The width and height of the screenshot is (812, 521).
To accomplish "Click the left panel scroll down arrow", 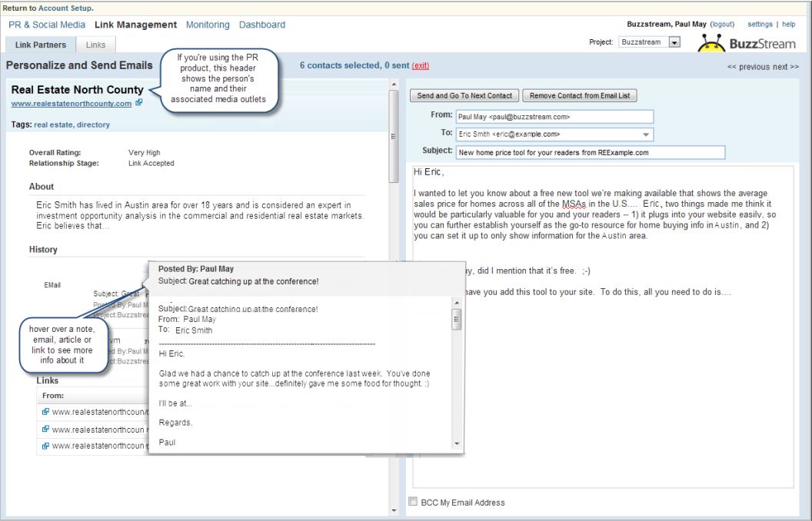I will click(394, 511).
